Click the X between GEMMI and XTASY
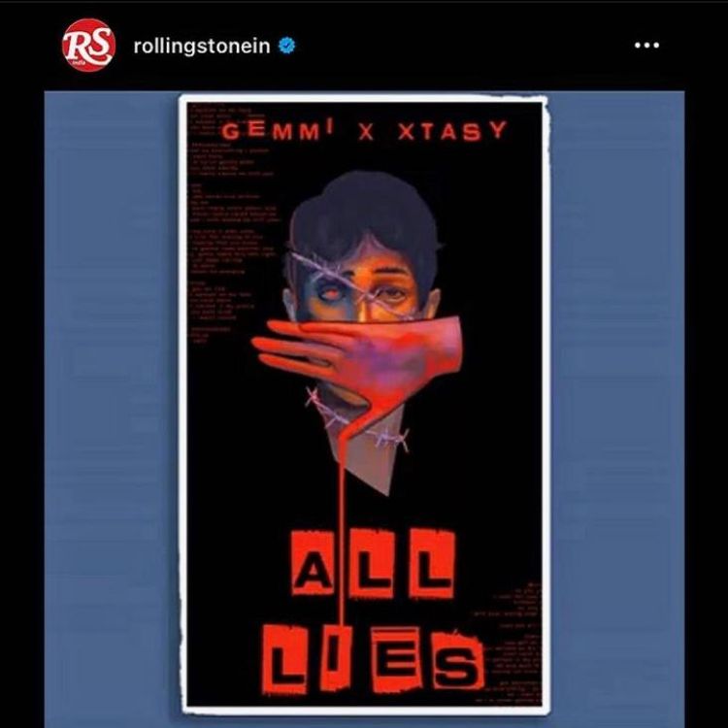 point(366,133)
